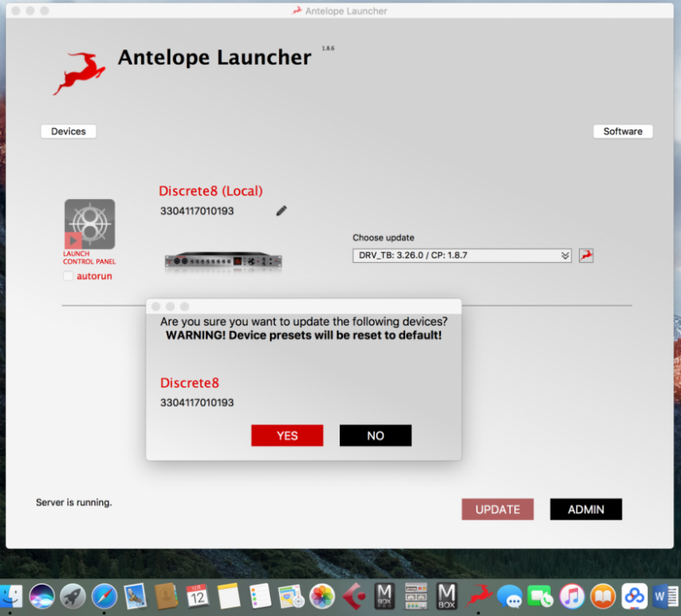Click serial 3304117010193 under Discrete8 (Local)
This screenshot has height=616, width=681.
197,211
